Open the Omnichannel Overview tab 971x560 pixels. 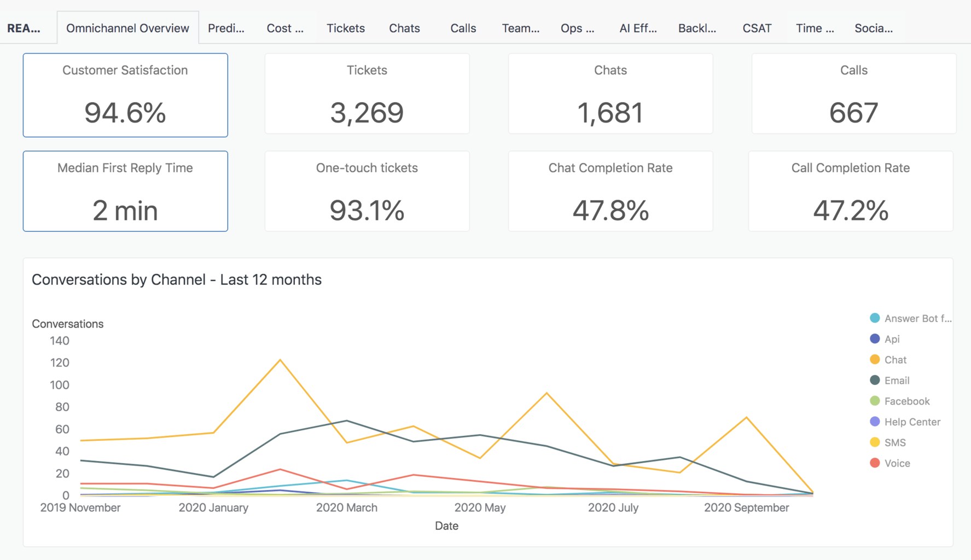pyautogui.click(x=127, y=28)
